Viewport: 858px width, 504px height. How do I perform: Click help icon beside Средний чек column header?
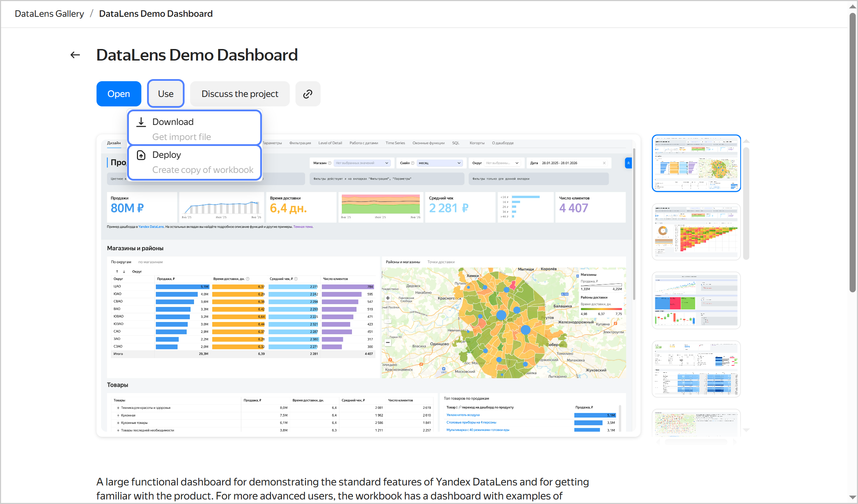pos(296,279)
